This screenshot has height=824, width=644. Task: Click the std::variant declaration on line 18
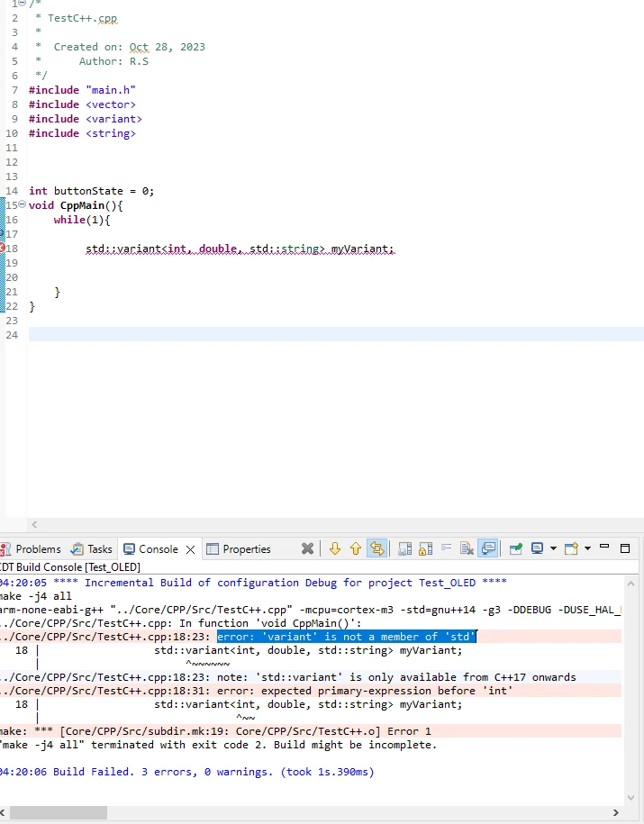pyautogui.click(x=240, y=249)
